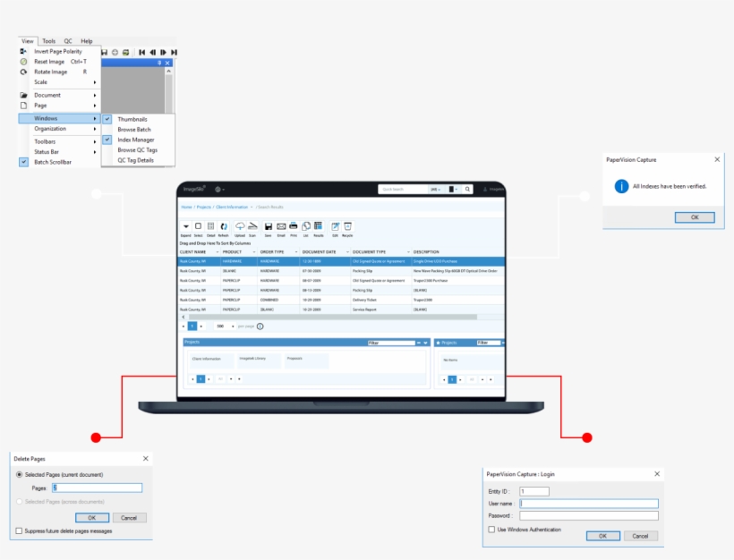Jump to last page toolbar arrow

click(174, 53)
